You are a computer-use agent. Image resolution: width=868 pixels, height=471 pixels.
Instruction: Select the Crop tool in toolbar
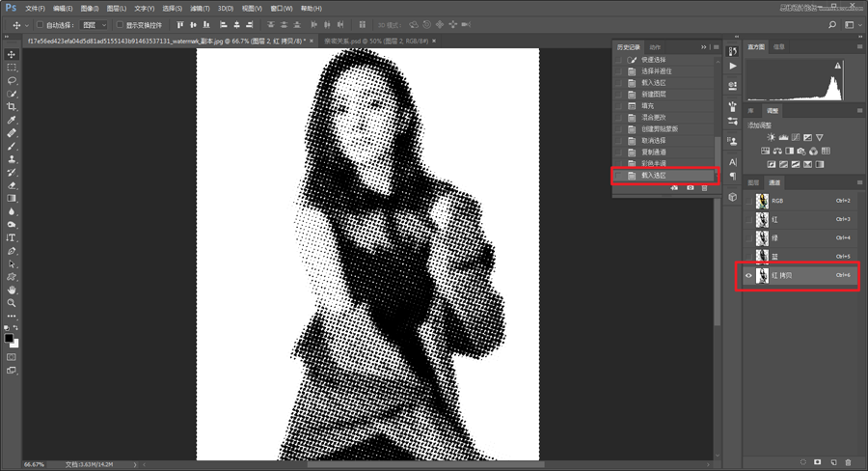[12, 107]
